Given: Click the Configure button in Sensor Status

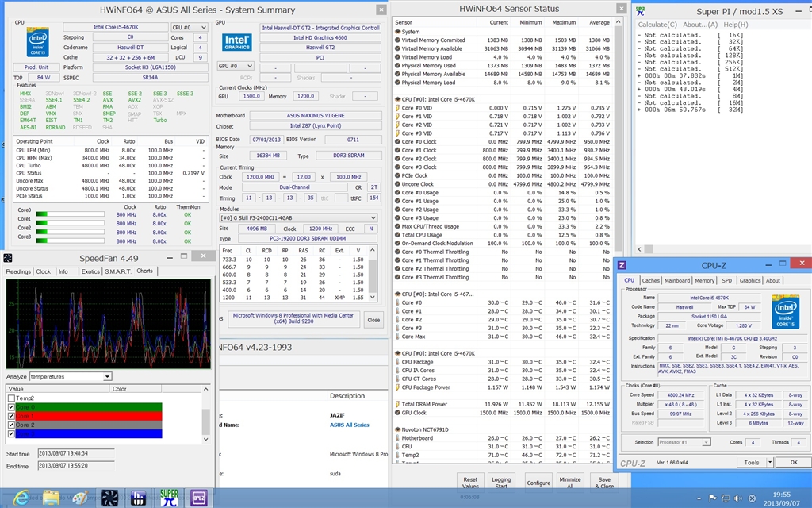Looking at the screenshot, I should [538, 483].
